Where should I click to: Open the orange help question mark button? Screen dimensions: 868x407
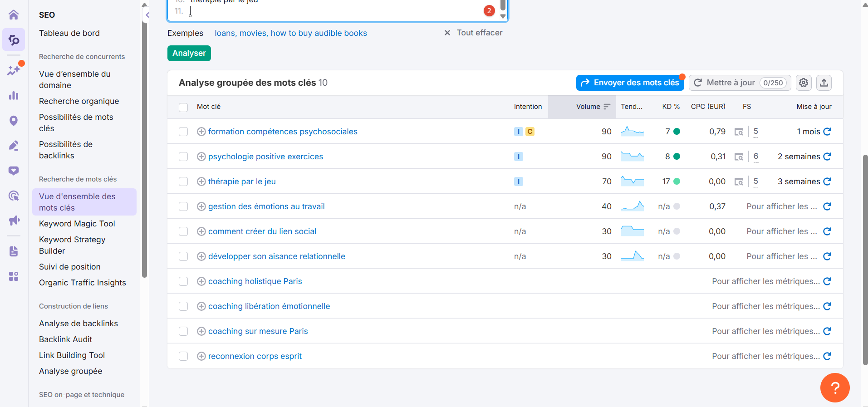pyautogui.click(x=834, y=387)
